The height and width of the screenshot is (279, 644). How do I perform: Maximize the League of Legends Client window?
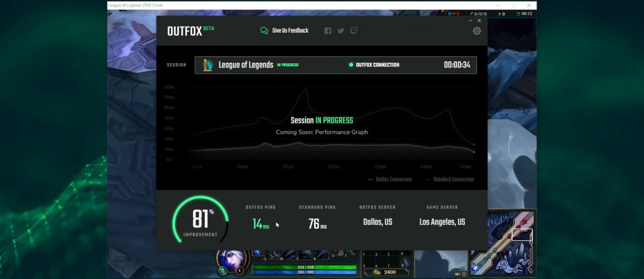tap(513, 5)
